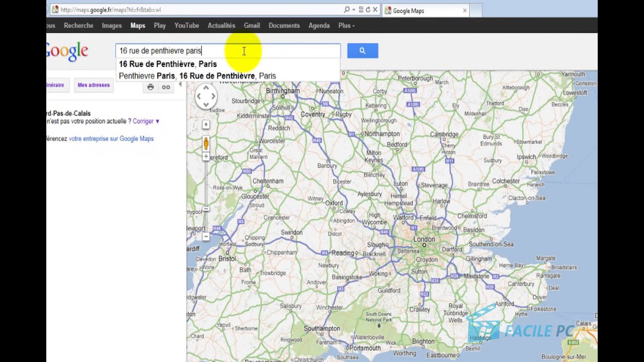Click Portsmouth on the map
This screenshot has height=362, width=644.
[365, 348]
